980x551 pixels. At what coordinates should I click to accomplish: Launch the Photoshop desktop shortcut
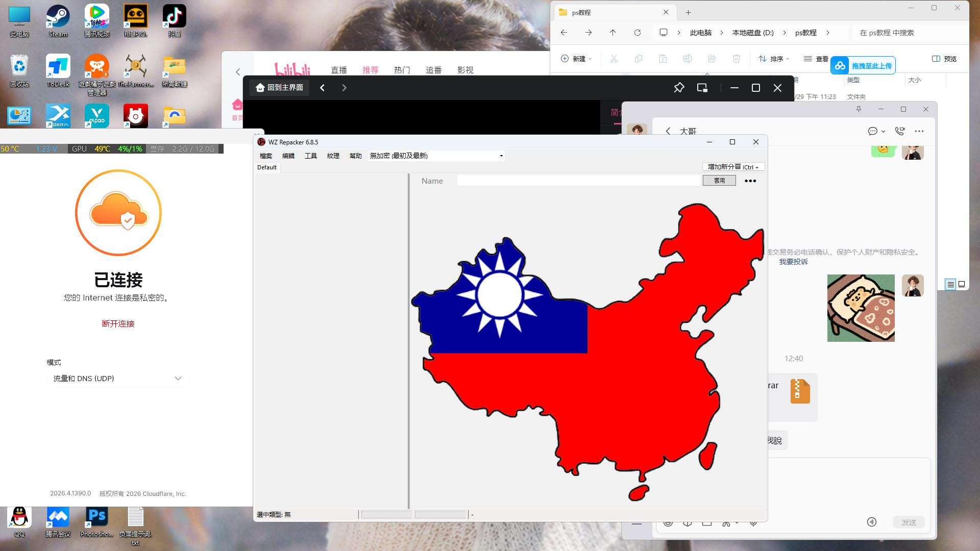(x=97, y=521)
